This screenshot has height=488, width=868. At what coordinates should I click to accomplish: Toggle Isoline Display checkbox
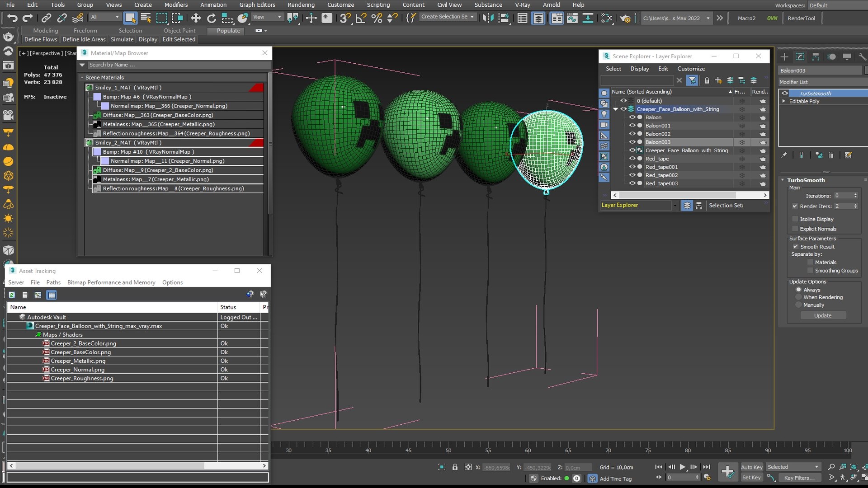pos(795,219)
